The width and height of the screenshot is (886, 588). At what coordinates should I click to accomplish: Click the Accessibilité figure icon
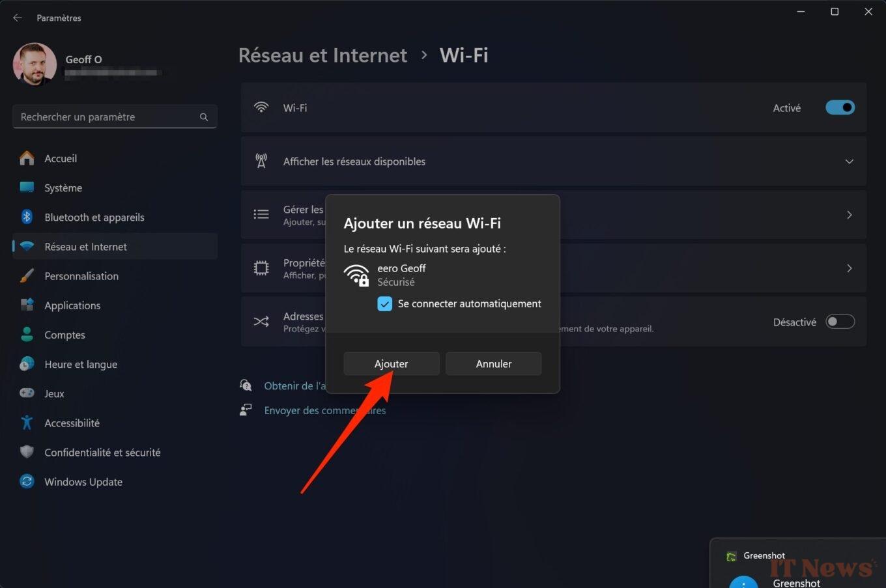(27, 423)
